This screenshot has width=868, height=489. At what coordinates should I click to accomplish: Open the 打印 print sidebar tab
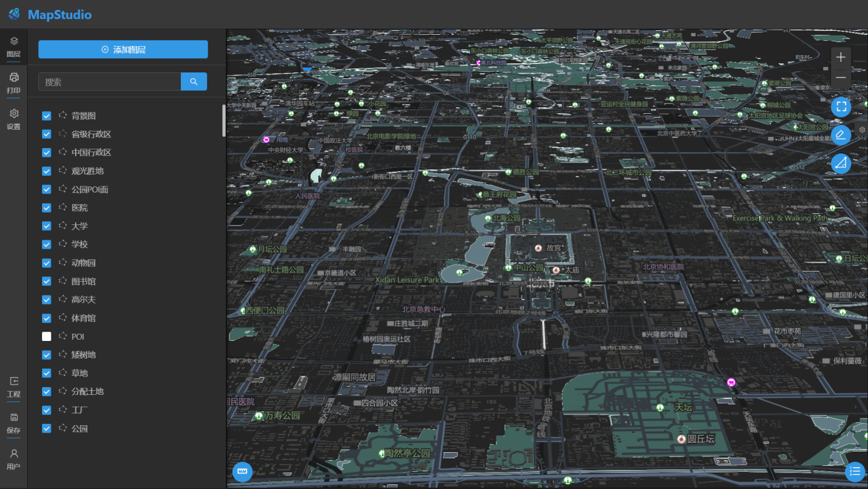coord(14,84)
